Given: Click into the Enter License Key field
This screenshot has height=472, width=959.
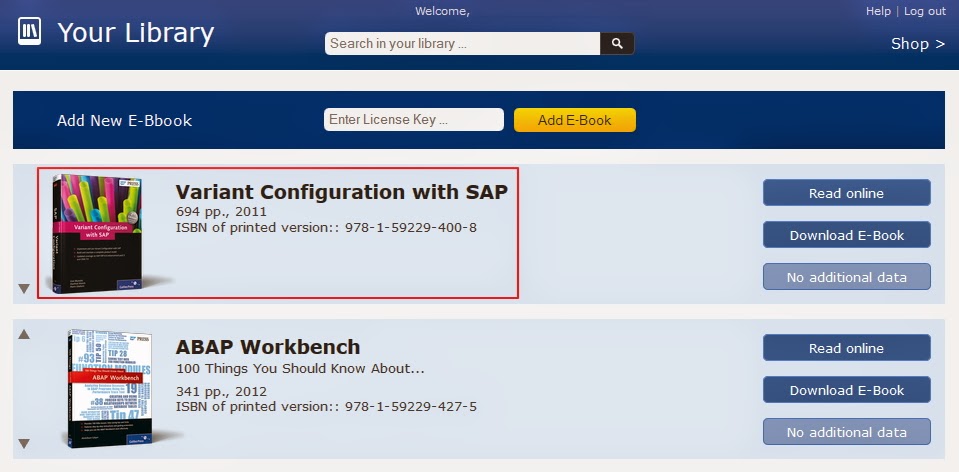Looking at the screenshot, I should coord(413,120).
